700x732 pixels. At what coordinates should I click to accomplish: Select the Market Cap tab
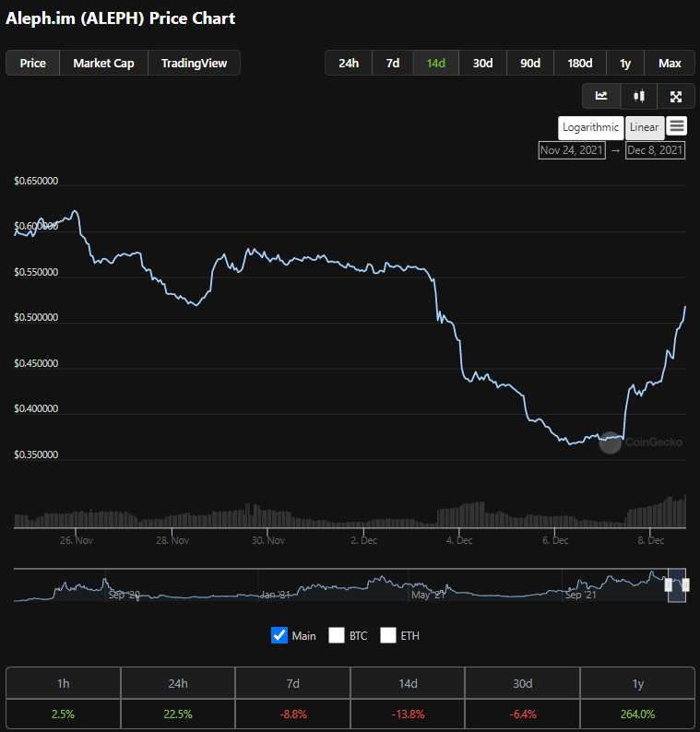point(103,63)
